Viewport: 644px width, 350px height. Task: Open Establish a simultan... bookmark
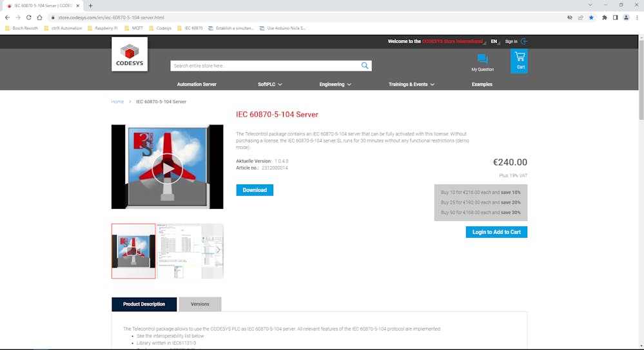(231, 28)
